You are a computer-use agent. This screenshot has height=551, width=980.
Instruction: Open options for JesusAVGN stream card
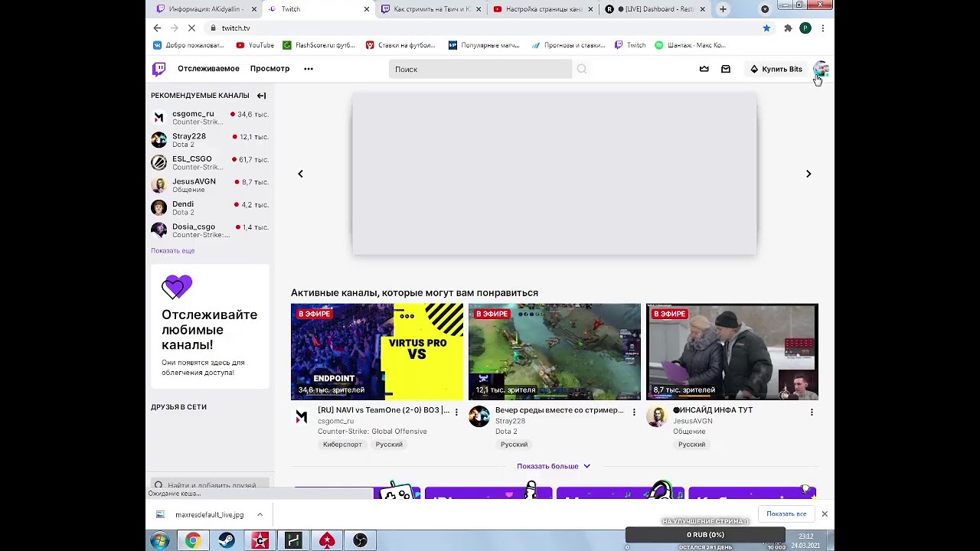coord(812,412)
